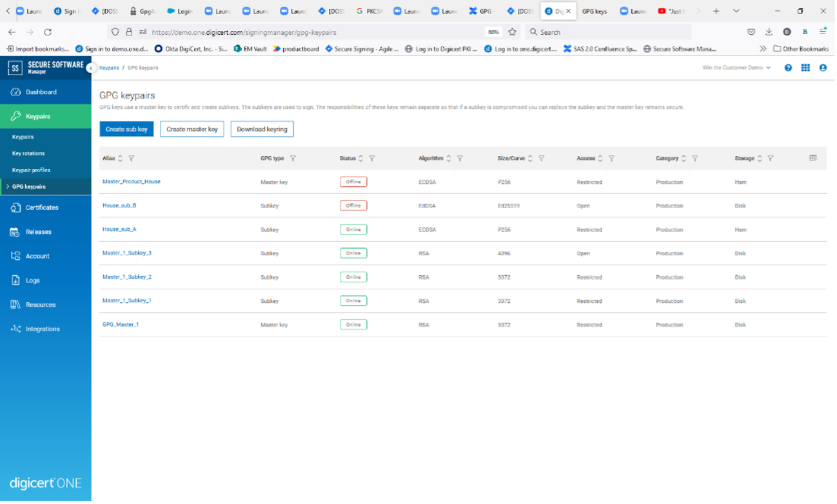Switch to the GPG keys browser tab
The image size is (837, 504).
tap(594, 11)
